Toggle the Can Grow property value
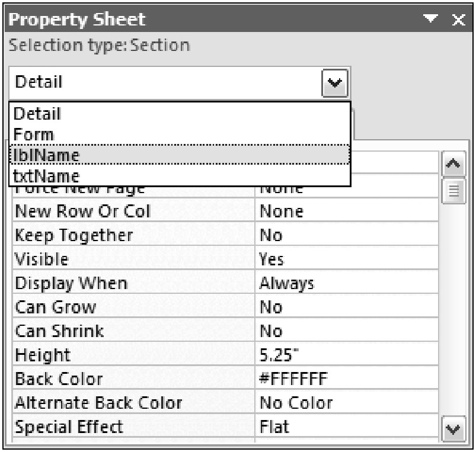This screenshot has width=476, height=452. [346, 307]
